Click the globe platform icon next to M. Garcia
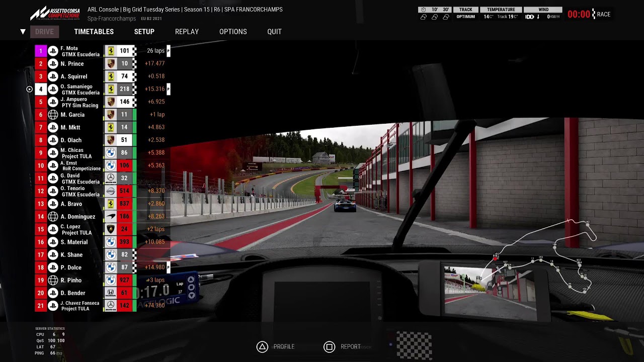644x362 pixels. click(x=53, y=115)
